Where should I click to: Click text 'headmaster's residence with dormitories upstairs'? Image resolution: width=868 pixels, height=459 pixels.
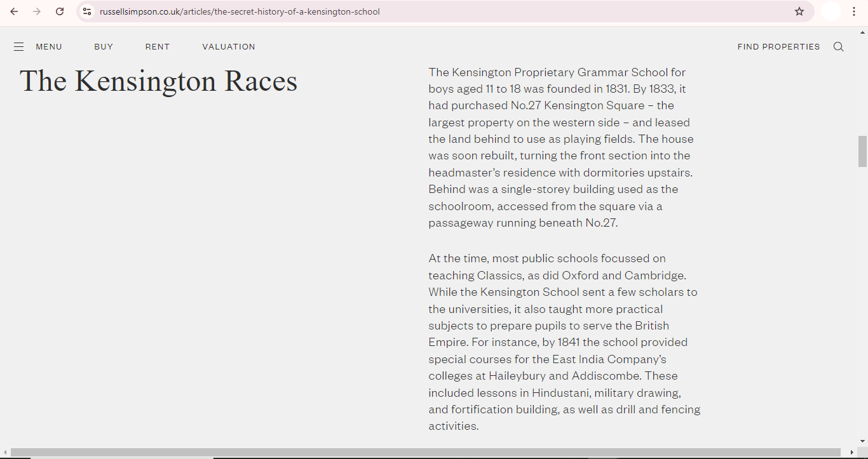[560, 173]
